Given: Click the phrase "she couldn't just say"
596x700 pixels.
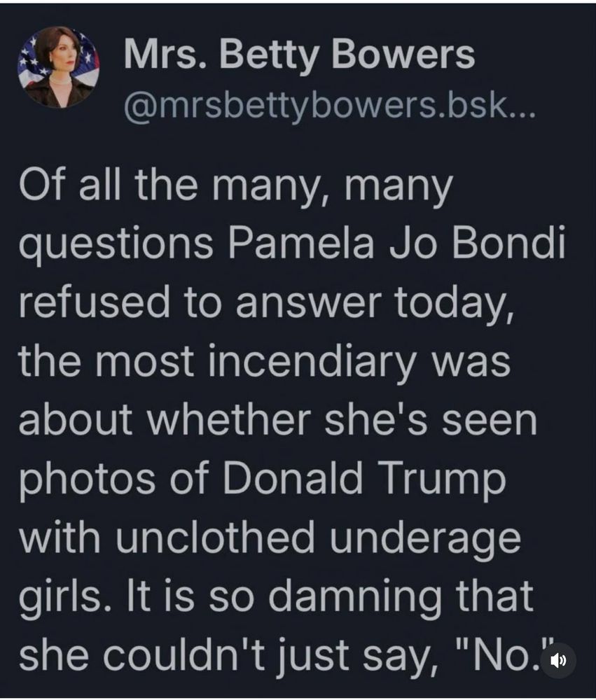Looking at the screenshot, I should tap(229, 655).
